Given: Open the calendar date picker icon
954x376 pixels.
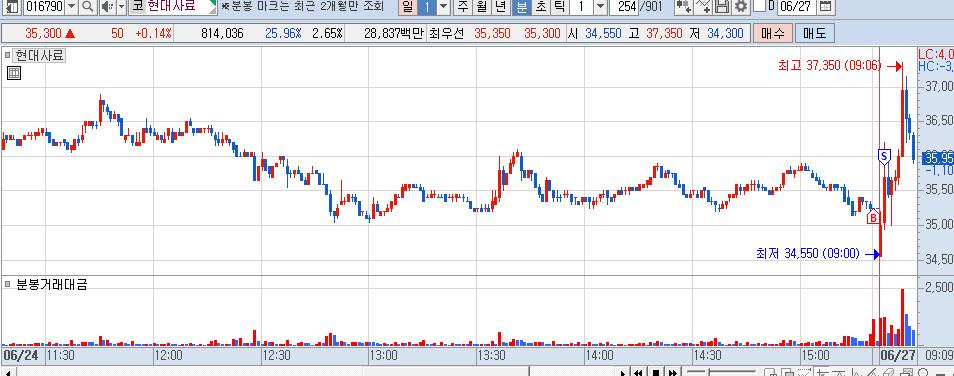Looking at the screenshot, I should (x=825, y=7).
